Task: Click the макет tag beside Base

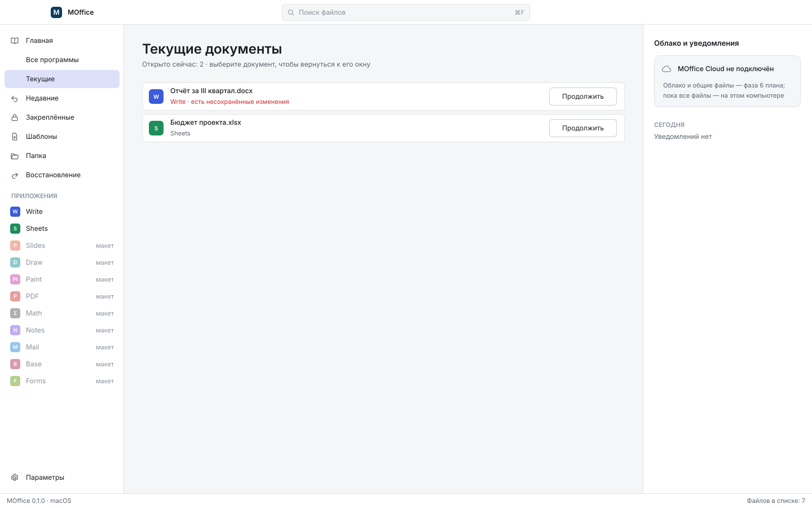Action: pos(105,364)
